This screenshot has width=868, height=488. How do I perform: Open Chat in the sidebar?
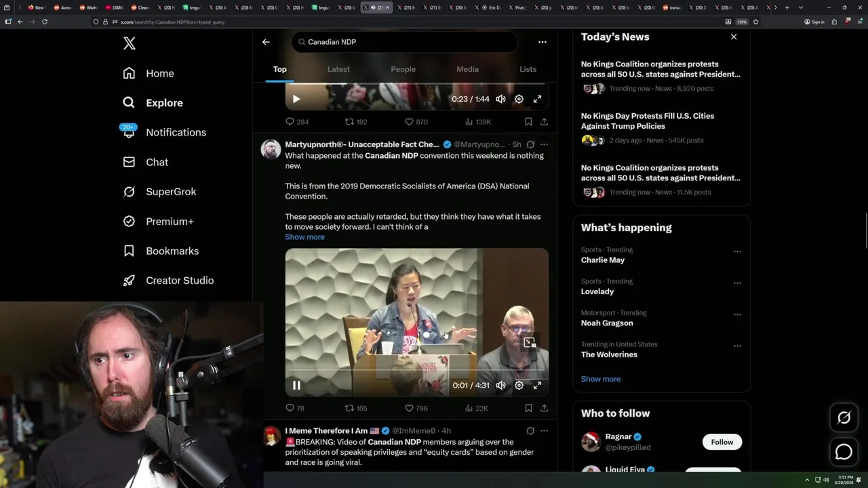click(145, 162)
